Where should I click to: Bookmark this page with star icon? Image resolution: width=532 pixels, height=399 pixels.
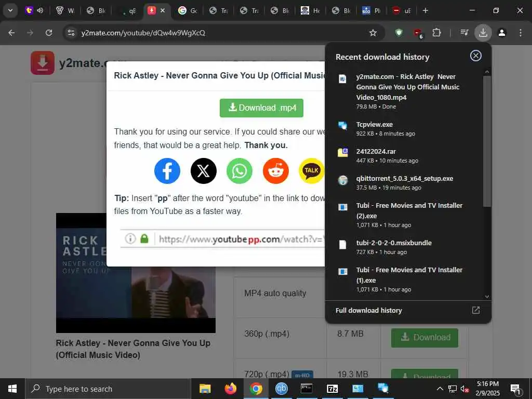coord(373,33)
